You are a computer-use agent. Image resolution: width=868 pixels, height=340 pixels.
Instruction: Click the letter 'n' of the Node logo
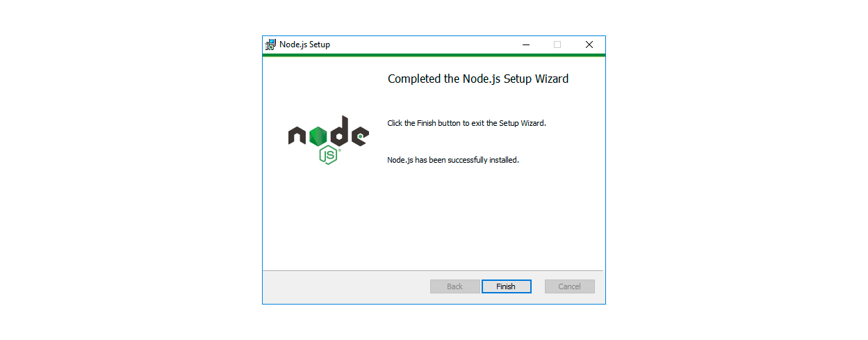click(x=297, y=136)
